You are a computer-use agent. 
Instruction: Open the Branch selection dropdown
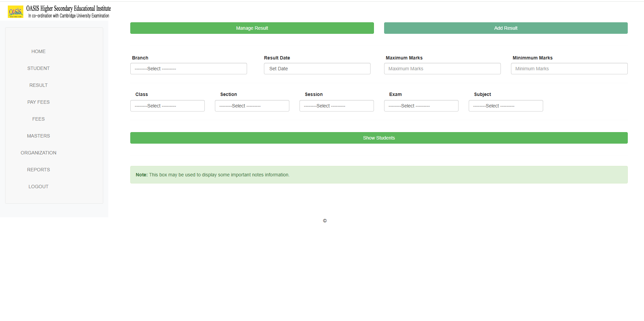[x=188, y=69]
